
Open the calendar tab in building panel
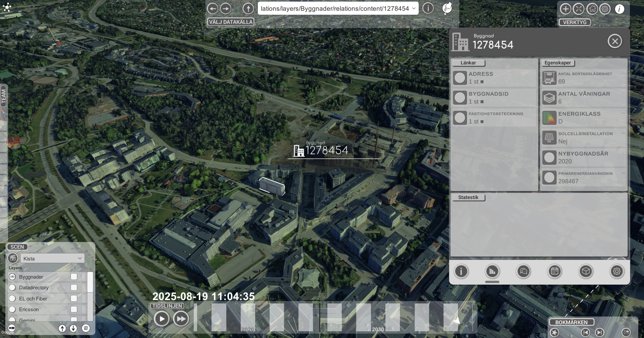[554, 271]
